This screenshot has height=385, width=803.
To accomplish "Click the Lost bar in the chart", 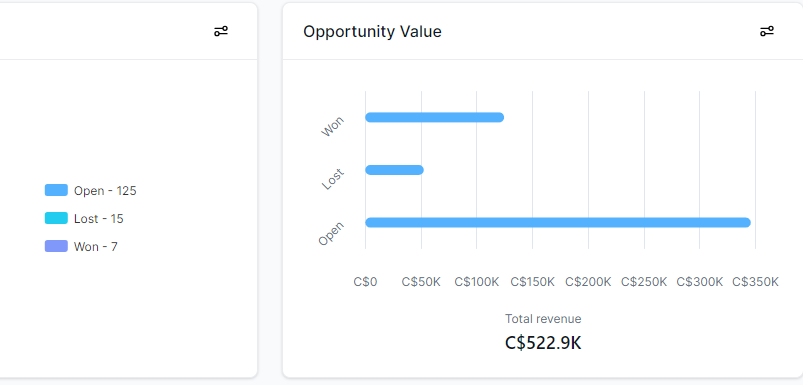I will pos(394,170).
